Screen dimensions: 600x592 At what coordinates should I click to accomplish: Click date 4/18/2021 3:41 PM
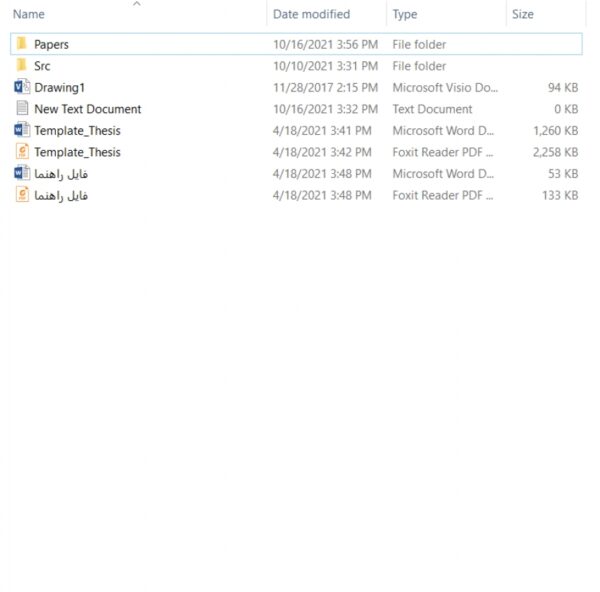tap(322, 131)
